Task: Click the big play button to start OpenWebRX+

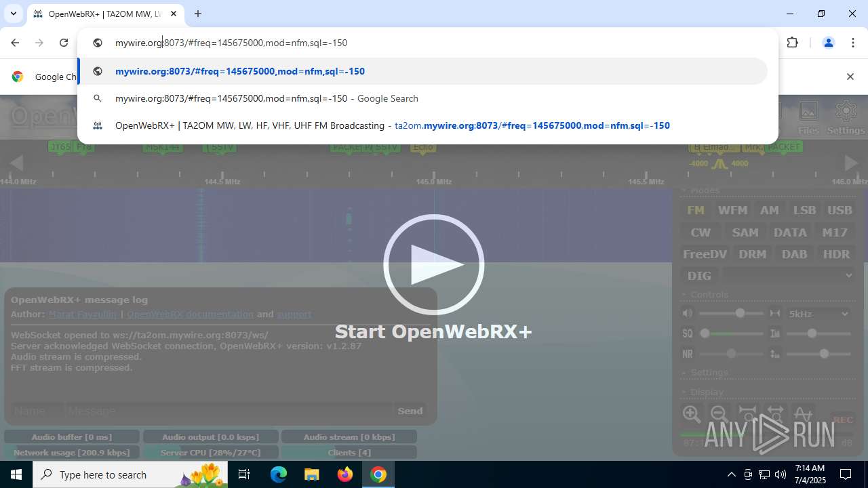Action: pyautogui.click(x=434, y=265)
